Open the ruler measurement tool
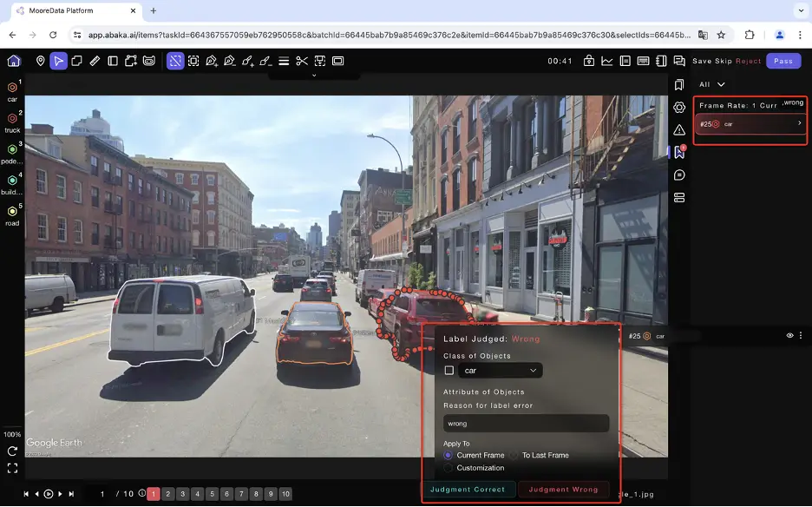 pos(94,61)
